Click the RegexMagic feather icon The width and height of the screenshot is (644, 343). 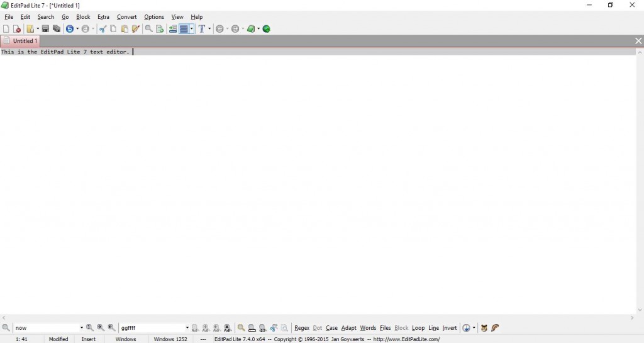(495, 328)
